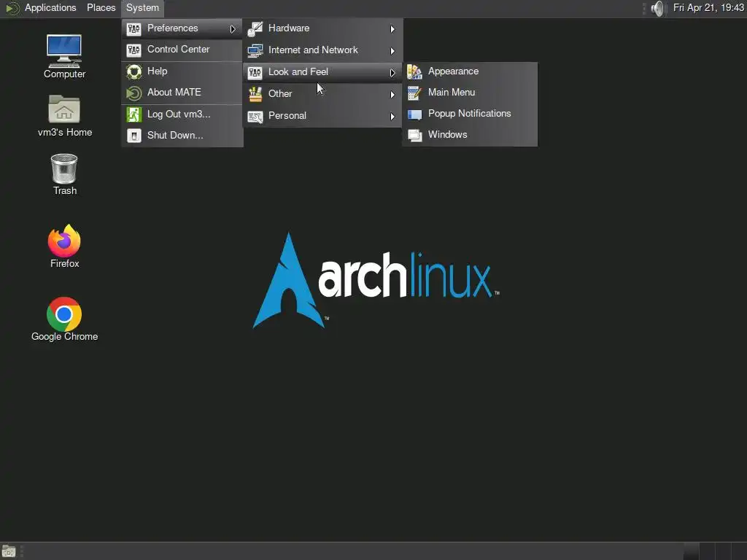Screen dimensions: 747x560
Task: Expand the Other submenu arrow
Action: [392, 95]
